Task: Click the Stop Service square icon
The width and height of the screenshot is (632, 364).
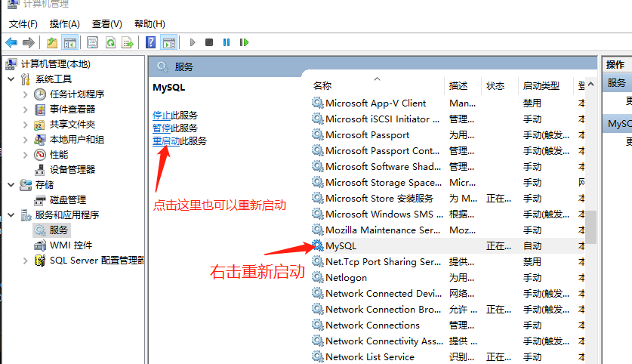Action: coord(209,42)
